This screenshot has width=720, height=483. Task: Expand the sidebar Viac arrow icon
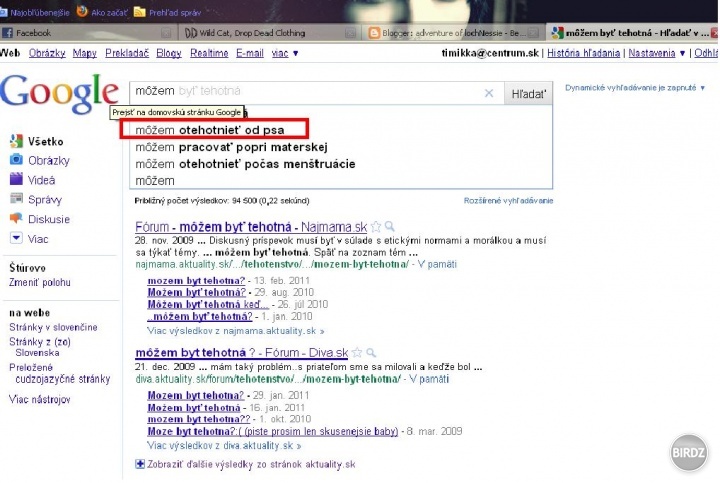click(x=16, y=238)
